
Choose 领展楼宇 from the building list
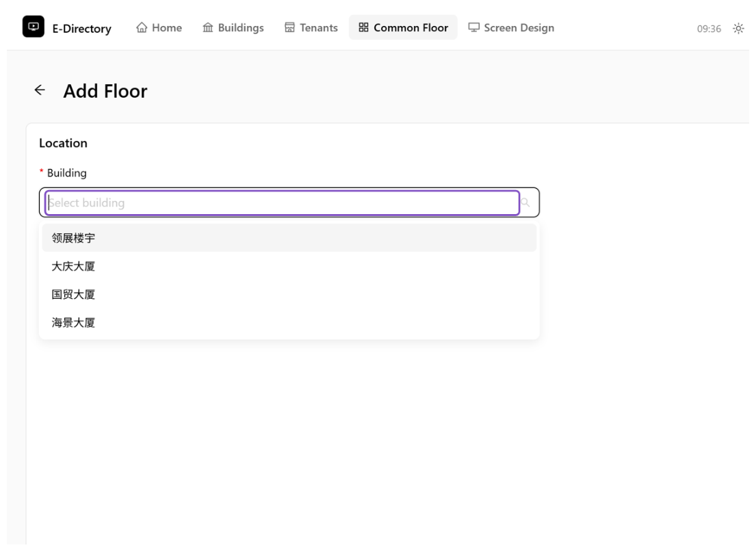click(289, 237)
